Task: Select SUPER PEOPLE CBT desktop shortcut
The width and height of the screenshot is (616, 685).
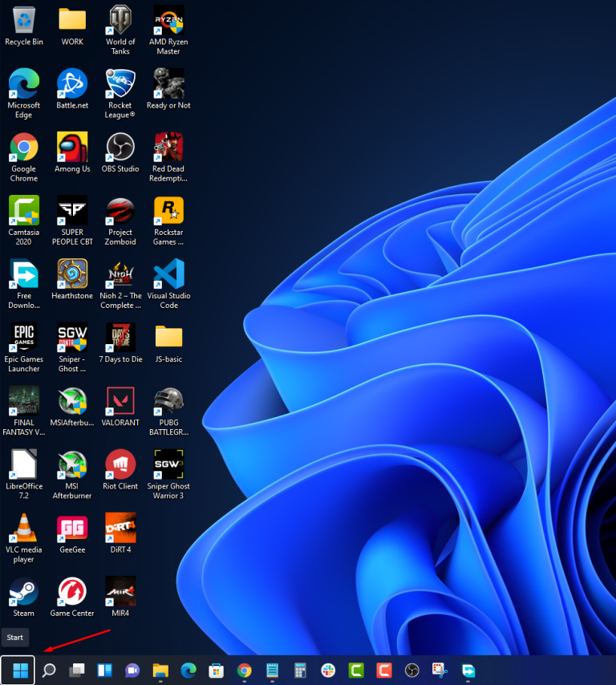Action: click(x=72, y=221)
